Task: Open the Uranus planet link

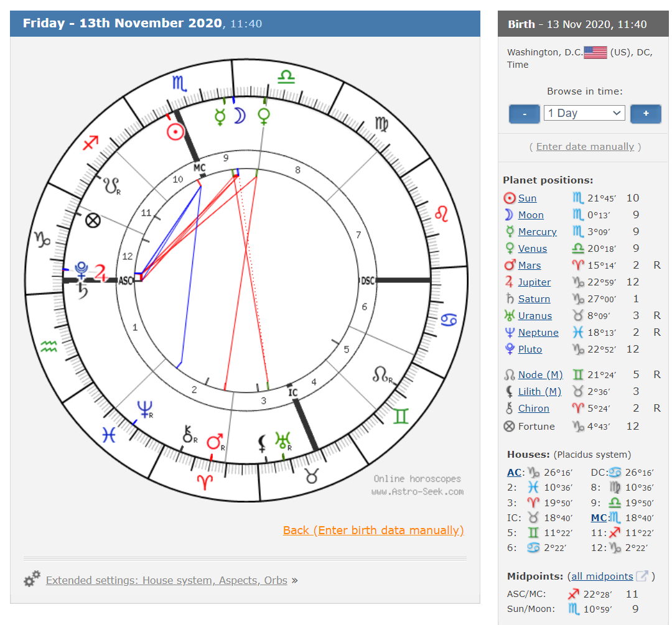Action: 535,316
